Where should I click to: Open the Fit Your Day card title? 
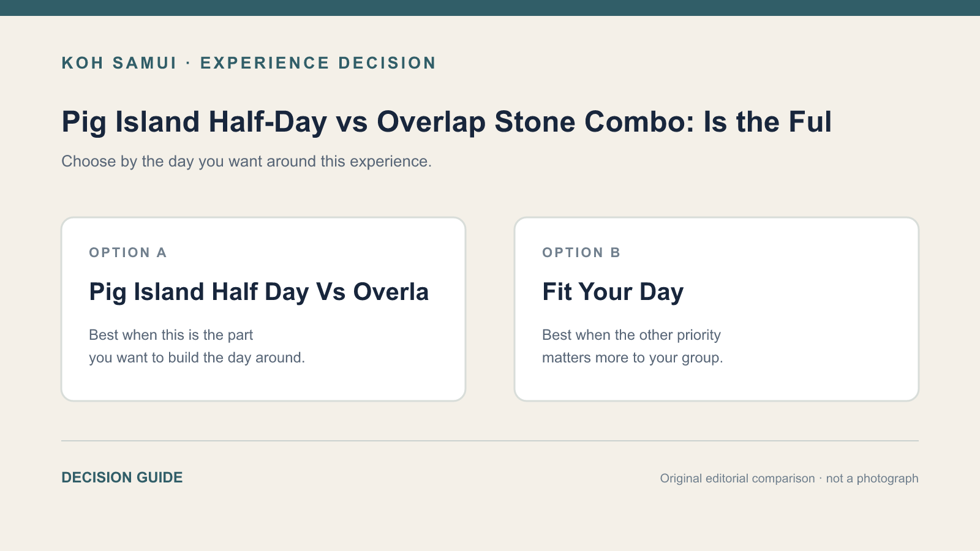pyautogui.click(x=612, y=292)
